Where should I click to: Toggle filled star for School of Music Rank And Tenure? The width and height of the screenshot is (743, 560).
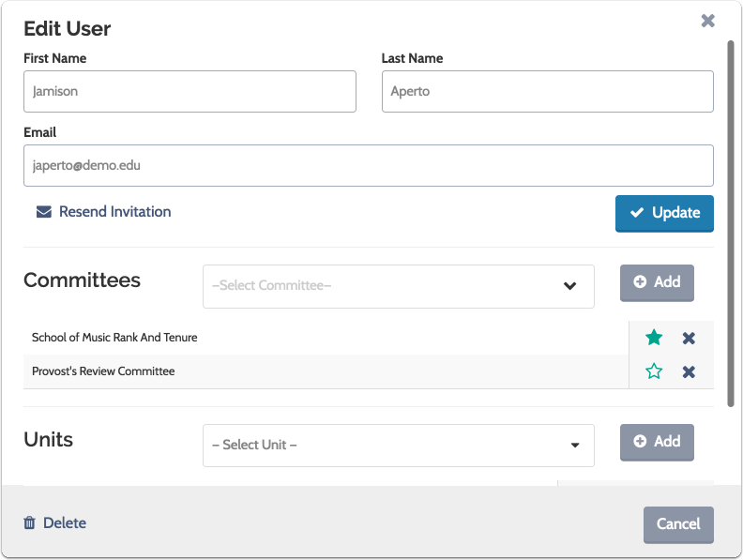[654, 338]
